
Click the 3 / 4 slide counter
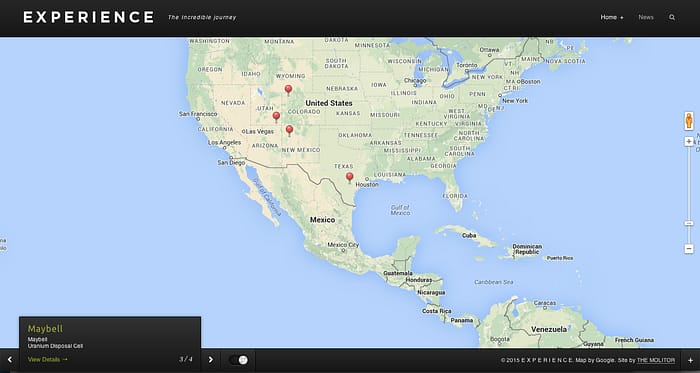pos(186,359)
